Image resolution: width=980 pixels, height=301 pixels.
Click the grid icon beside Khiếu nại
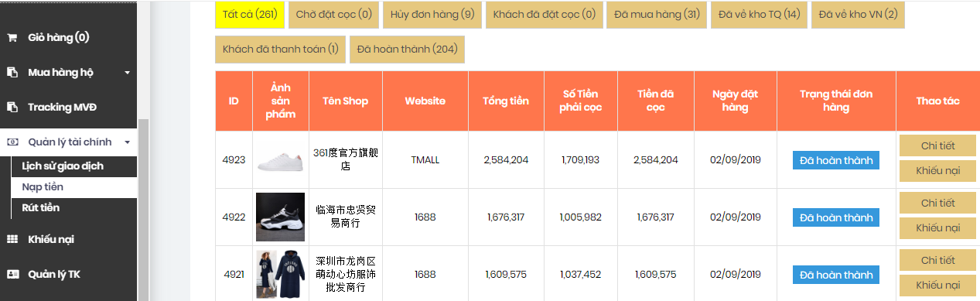point(12,239)
